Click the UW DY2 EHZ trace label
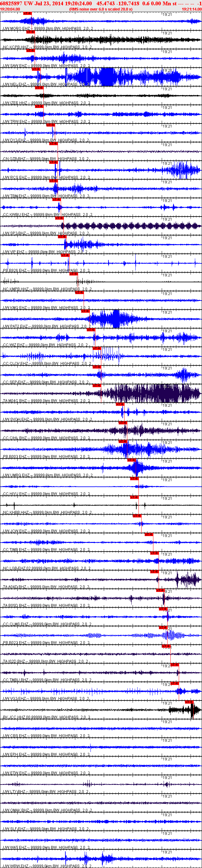The width and height of the screenshot is (202, 868). pos(46,140)
